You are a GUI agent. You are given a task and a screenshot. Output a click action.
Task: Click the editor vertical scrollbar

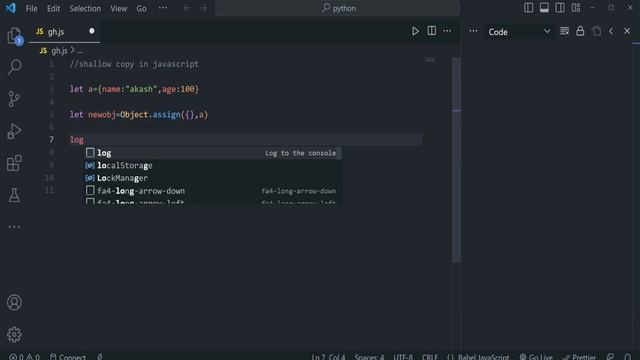pyautogui.click(x=457, y=159)
